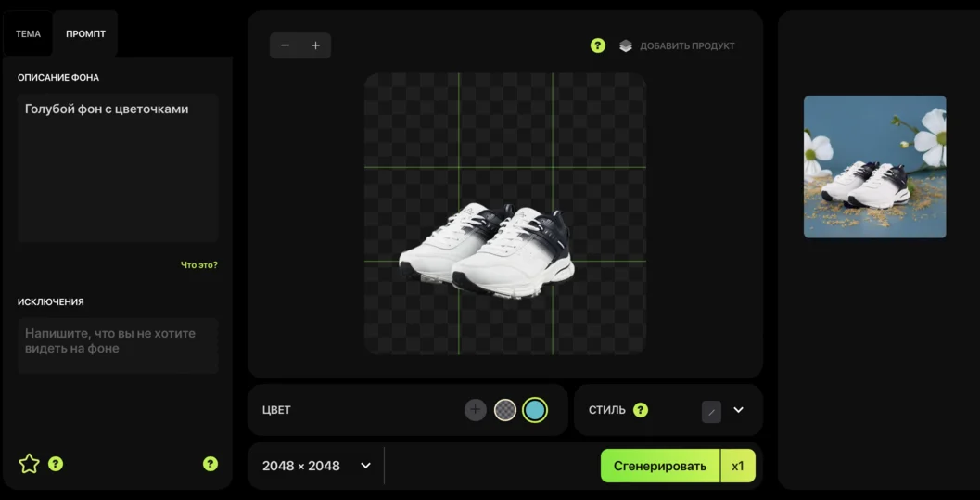Open help icon next to the star
The width and height of the screenshot is (980, 500).
[x=56, y=464]
